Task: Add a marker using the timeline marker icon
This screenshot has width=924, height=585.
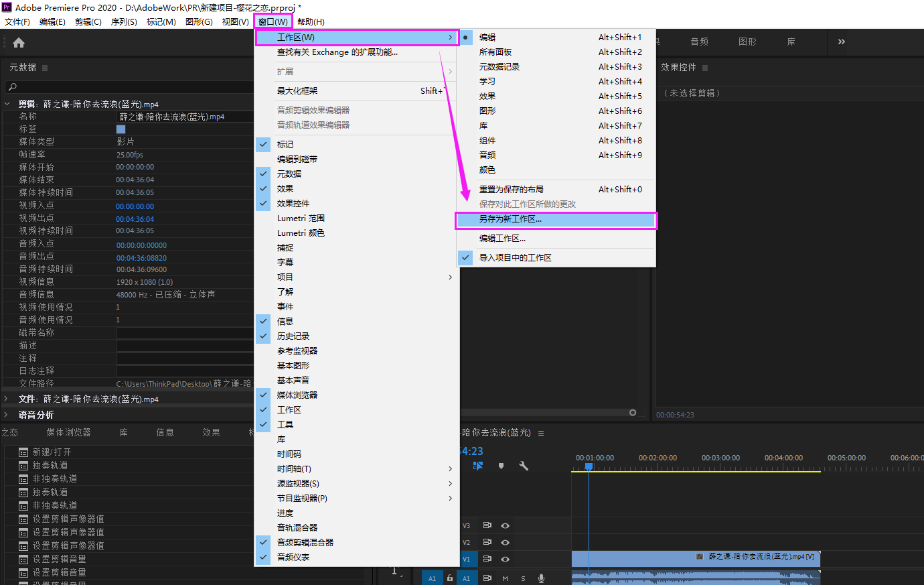Action: click(x=501, y=466)
